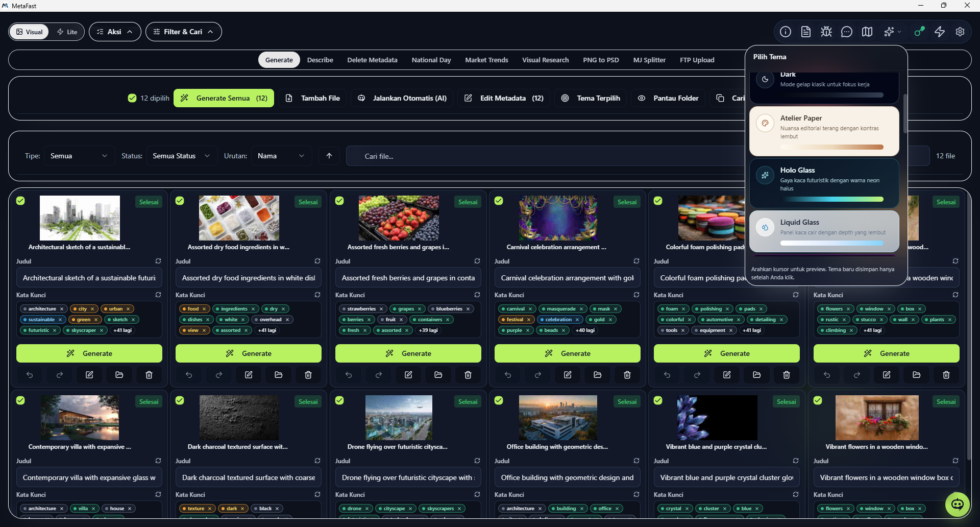Deselect the Contemporary villa card checkbox
Image resolution: width=980 pixels, height=527 pixels.
point(20,400)
